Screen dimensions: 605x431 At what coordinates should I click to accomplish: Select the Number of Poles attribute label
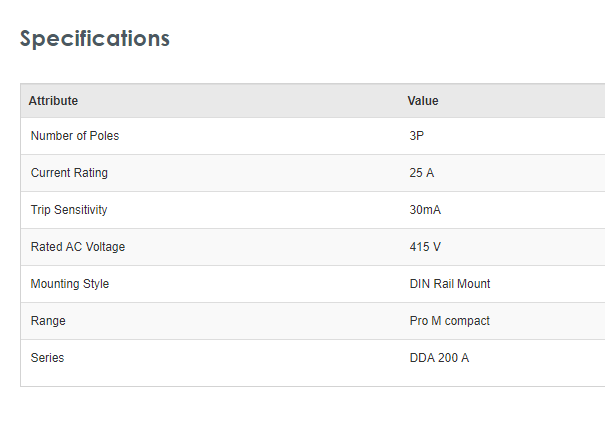click(x=75, y=136)
